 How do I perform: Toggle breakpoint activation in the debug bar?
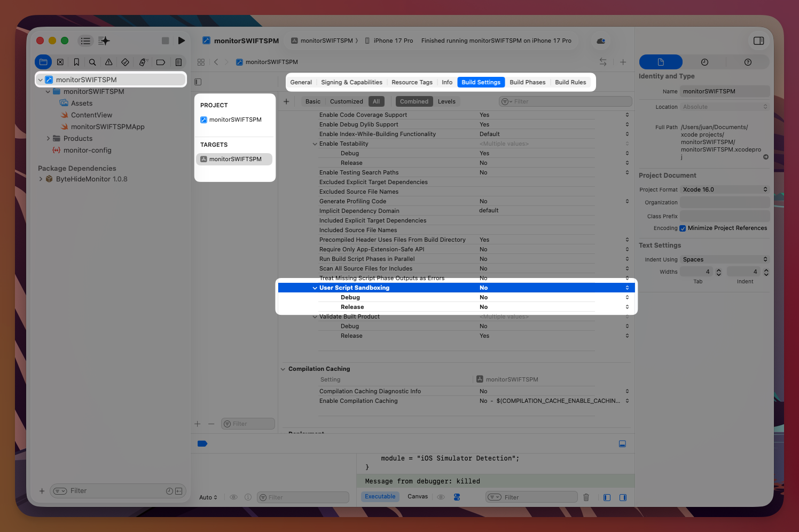click(202, 443)
